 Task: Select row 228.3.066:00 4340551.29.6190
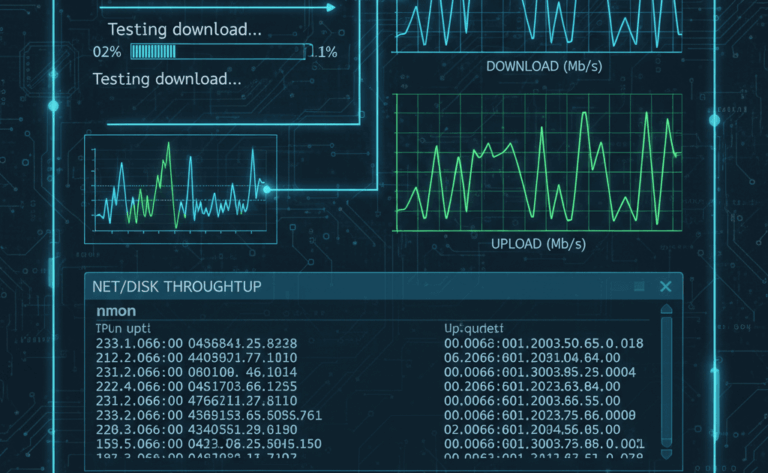(196, 429)
